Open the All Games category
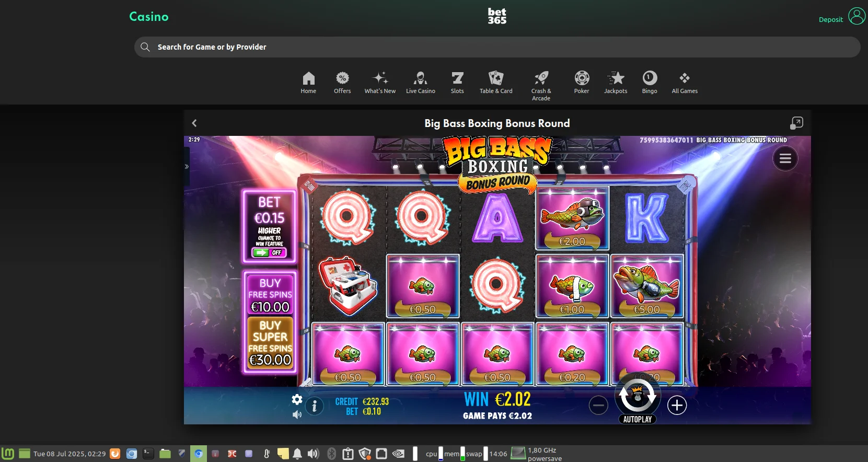This screenshot has width=868, height=462. (685, 83)
